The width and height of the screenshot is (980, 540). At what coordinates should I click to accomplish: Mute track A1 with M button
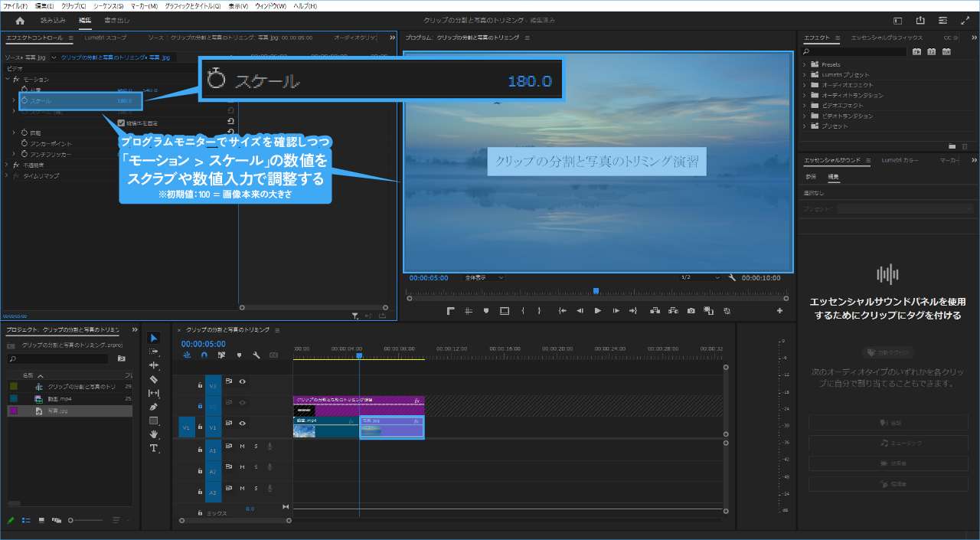pyautogui.click(x=242, y=447)
